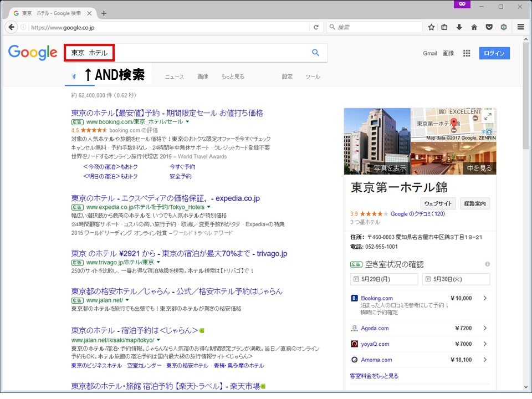
Task: Open the Expedia 東京のホテル result
Action: click(x=166, y=198)
